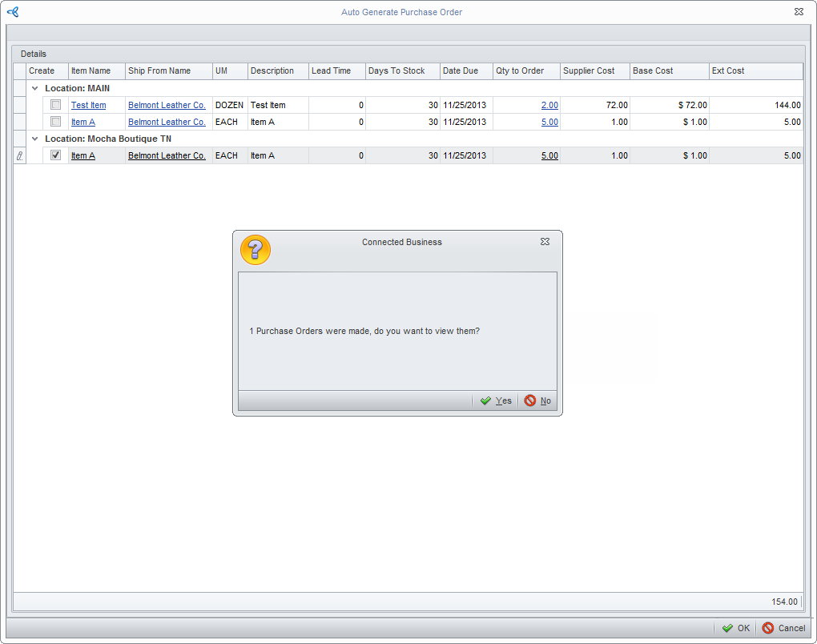Click the question mark dialog icon
The height and width of the screenshot is (644, 817).
point(256,251)
